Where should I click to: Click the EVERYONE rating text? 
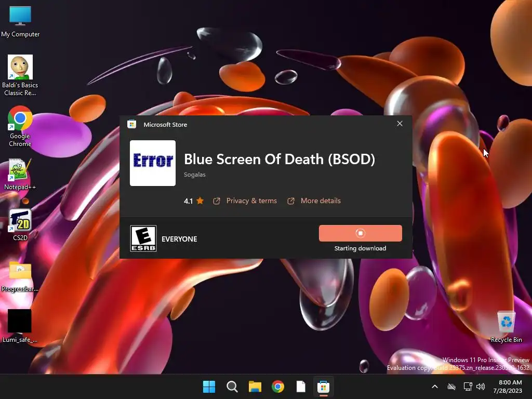pos(179,239)
